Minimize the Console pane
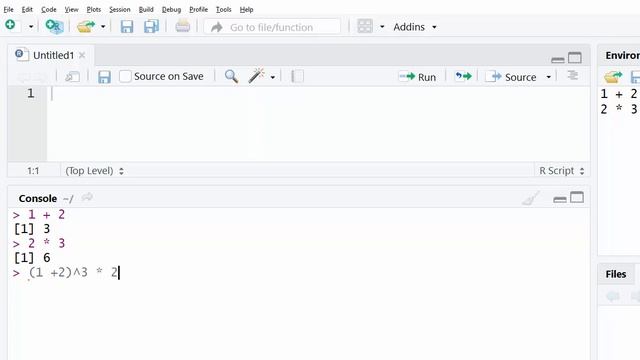Image resolution: width=640 pixels, height=360 pixels. [x=560, y=200]
